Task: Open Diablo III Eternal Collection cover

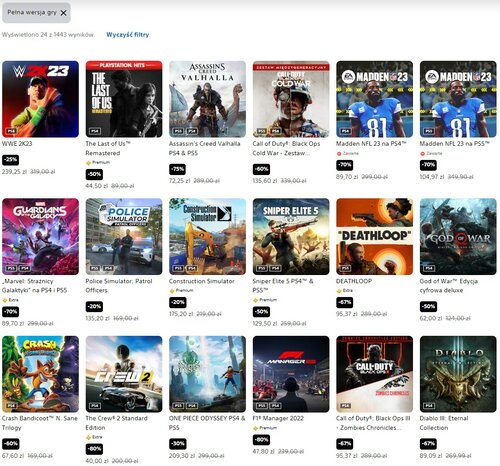Action: (x=458, y=374)
